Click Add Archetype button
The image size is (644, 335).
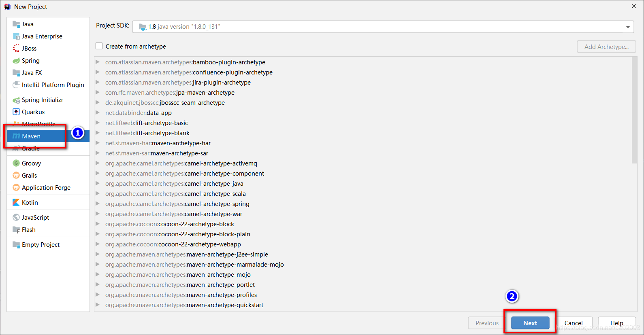[x=606, y=47]
